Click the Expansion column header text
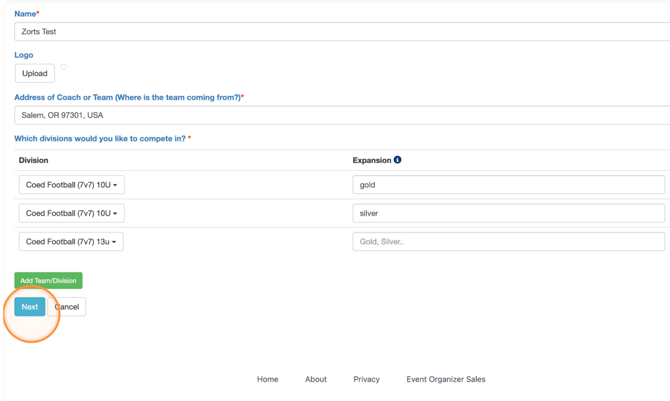Image resolution: width=670 pixels, height=401 pixels. tap(371, 160)
